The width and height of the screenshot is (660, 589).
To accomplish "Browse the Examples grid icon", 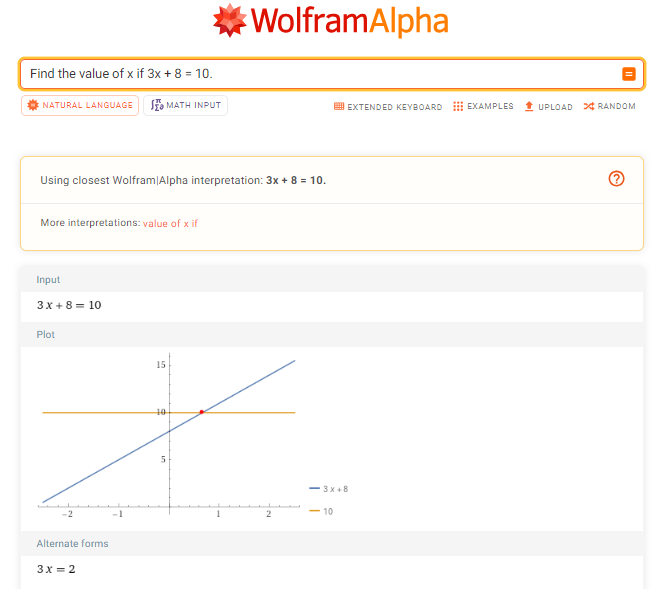I will pos(458,106).
